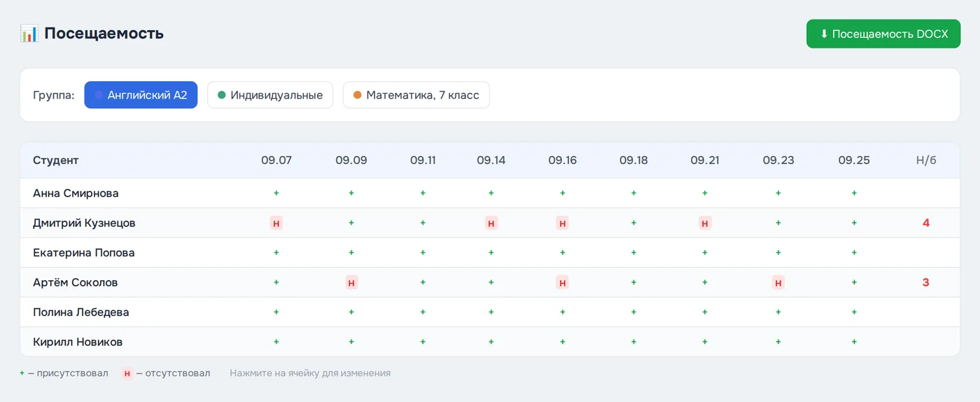Change Дмитрий Кузнецов attendance on 09.11

click(x=423, y=223)
